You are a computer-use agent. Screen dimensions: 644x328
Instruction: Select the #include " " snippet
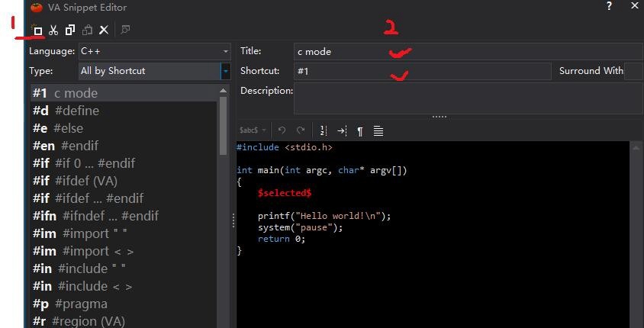pos(124,269)
